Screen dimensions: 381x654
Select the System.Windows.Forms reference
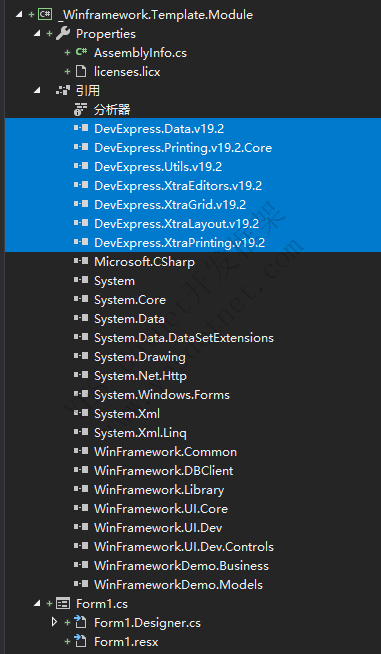(162, 395)
